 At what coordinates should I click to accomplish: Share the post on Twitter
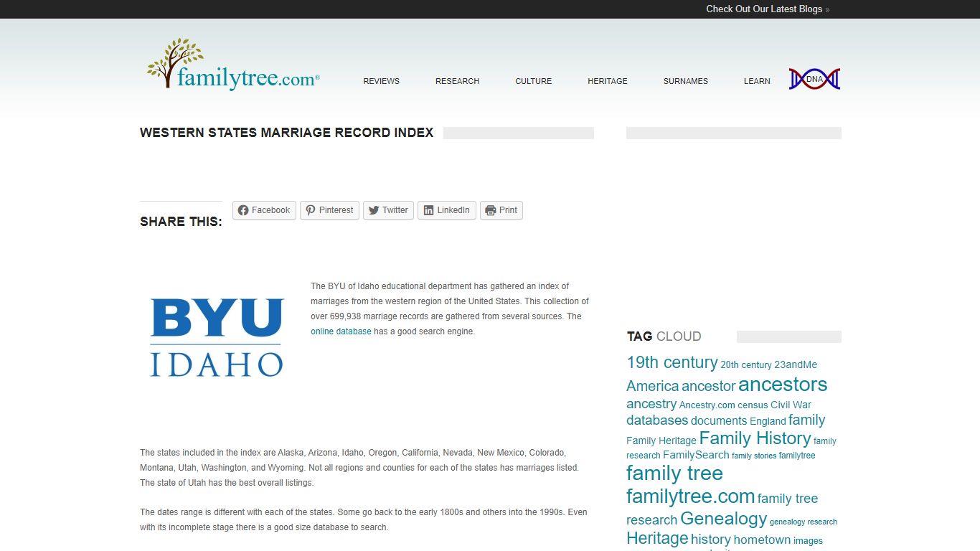point(388,210)
